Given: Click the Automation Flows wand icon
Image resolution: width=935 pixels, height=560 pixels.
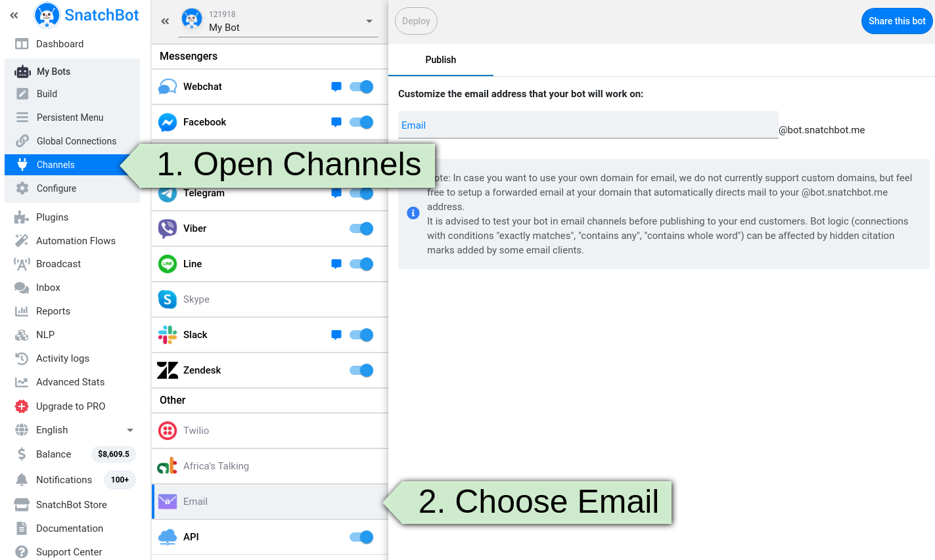Looking at the screenshot, I should (x=22, y=240).
